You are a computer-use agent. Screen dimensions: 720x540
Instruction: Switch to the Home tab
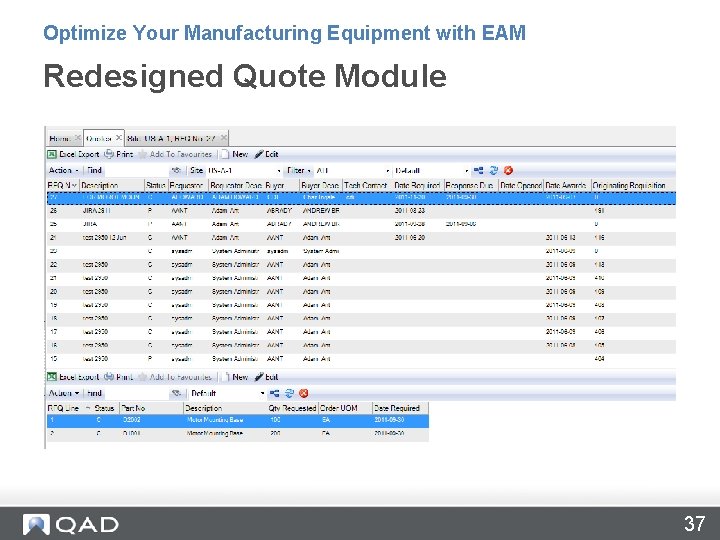pyautogui.click(x=60, y=138)
